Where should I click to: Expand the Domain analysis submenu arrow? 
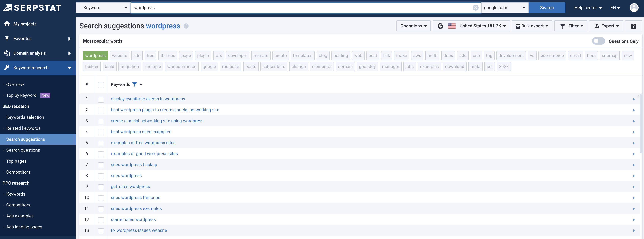pos(70,53)
